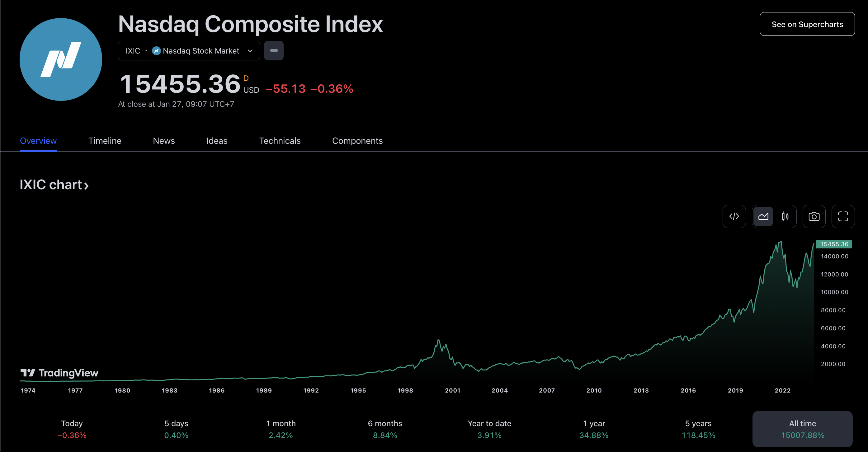This screenshot has width=868, height=452.
Task: Select the Today time range
Action: (72, 429)
